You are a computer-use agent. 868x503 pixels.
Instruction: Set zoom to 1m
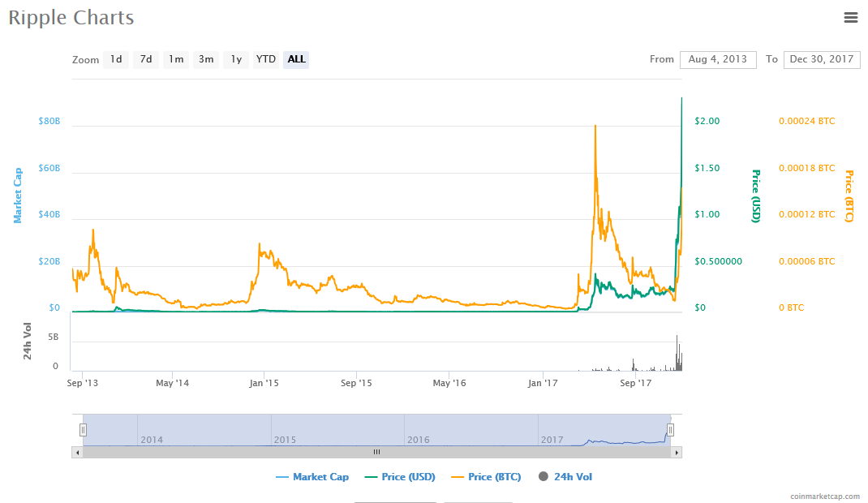176,59
